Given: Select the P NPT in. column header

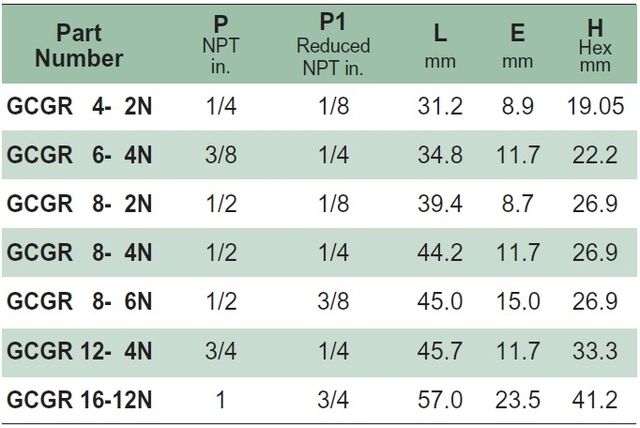Looking at the screenshot, I should pos(221,45).
